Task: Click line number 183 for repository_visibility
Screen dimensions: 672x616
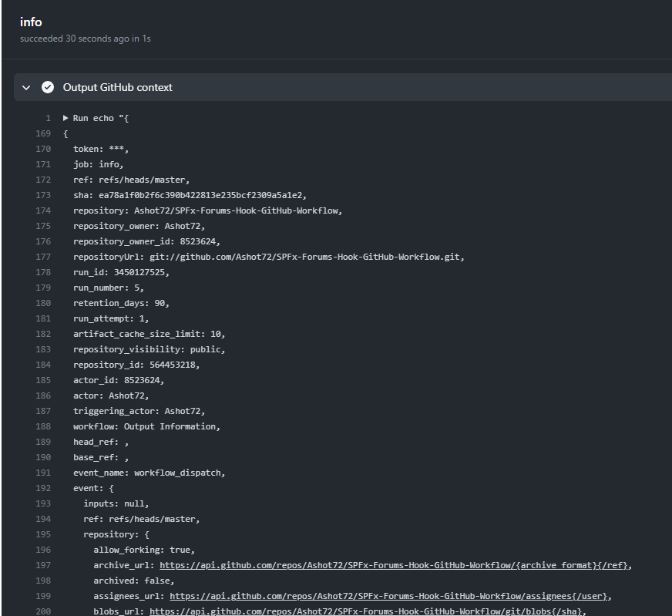Action: 43,349
